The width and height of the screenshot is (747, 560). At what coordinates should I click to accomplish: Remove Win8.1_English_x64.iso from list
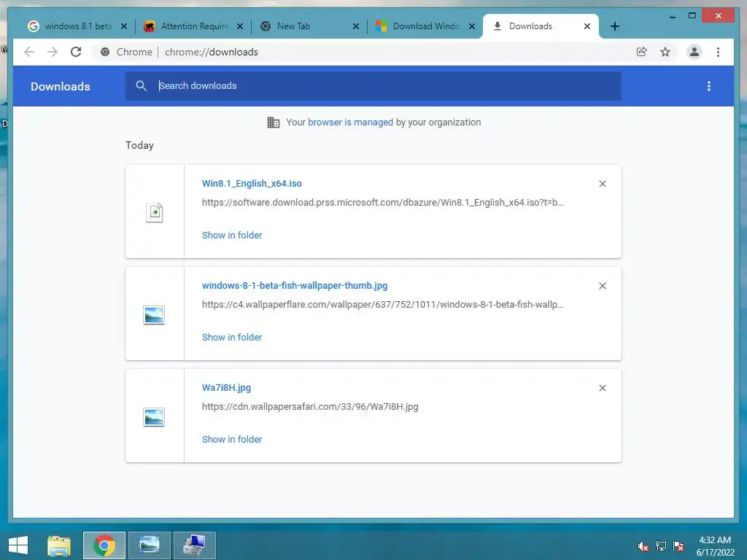pos(603,184)
